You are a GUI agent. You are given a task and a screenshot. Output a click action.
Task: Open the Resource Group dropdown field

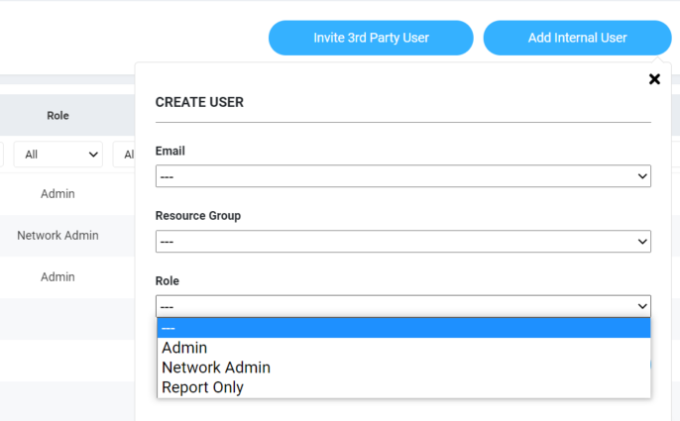click(403, 241)
